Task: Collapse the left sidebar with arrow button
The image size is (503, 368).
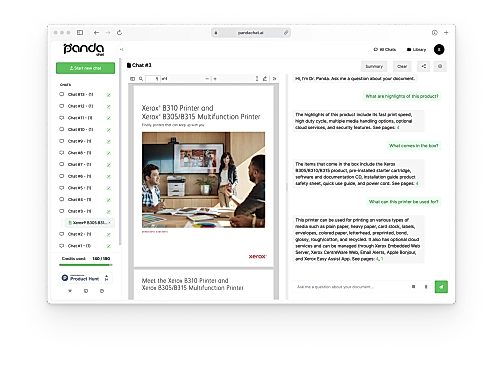Action: click(121, 49)
